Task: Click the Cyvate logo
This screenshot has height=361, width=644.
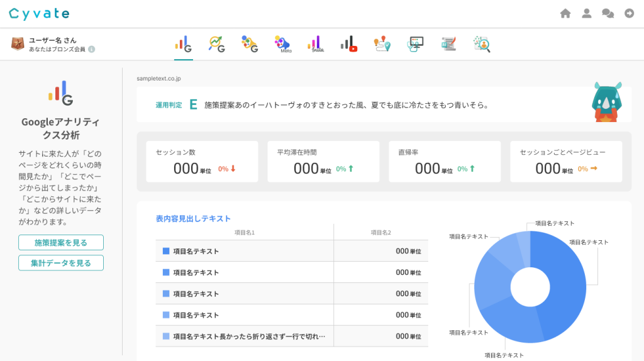Action: 39,13
